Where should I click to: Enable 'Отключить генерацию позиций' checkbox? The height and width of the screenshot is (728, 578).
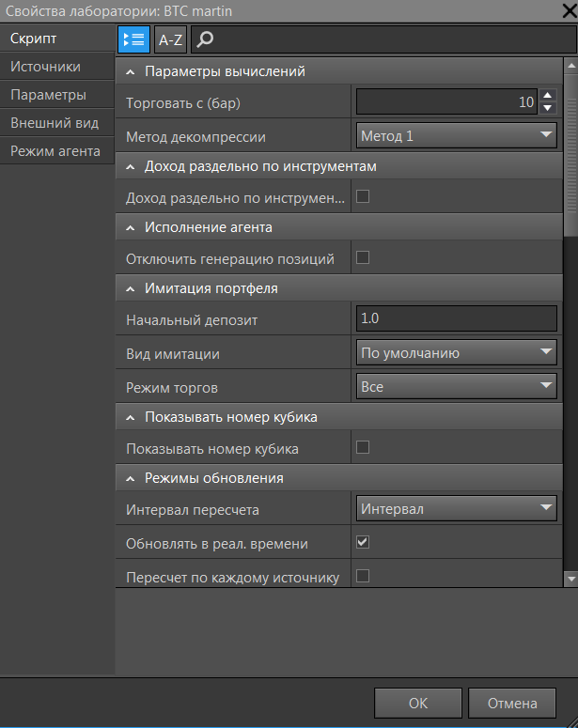click(x=363, y=257)
